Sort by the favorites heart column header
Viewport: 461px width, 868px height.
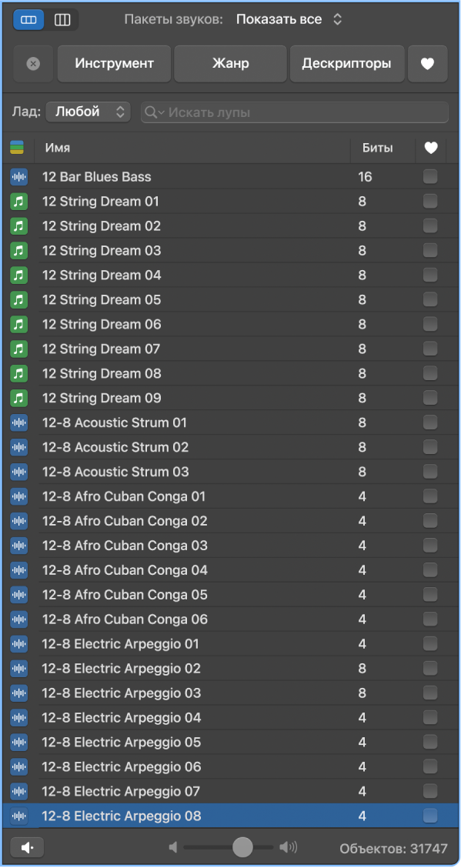(431, 148)
